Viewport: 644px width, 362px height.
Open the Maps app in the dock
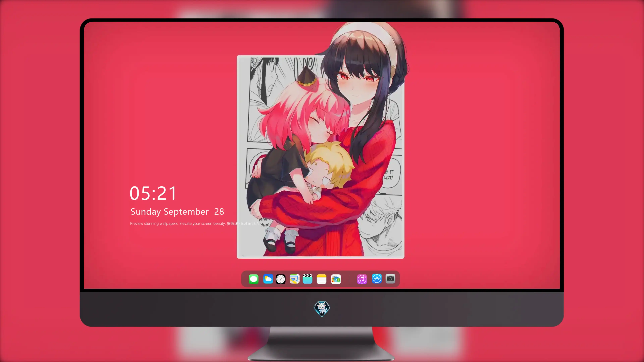pos(294,279)
